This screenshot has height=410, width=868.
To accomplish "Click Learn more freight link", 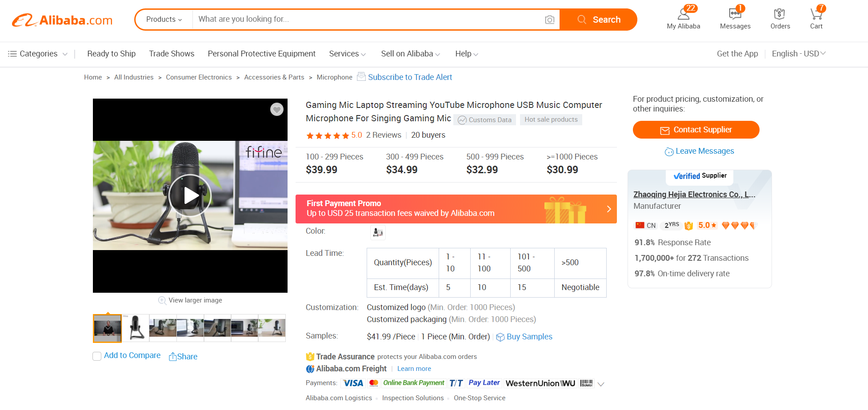I will (x=414, y=369).
